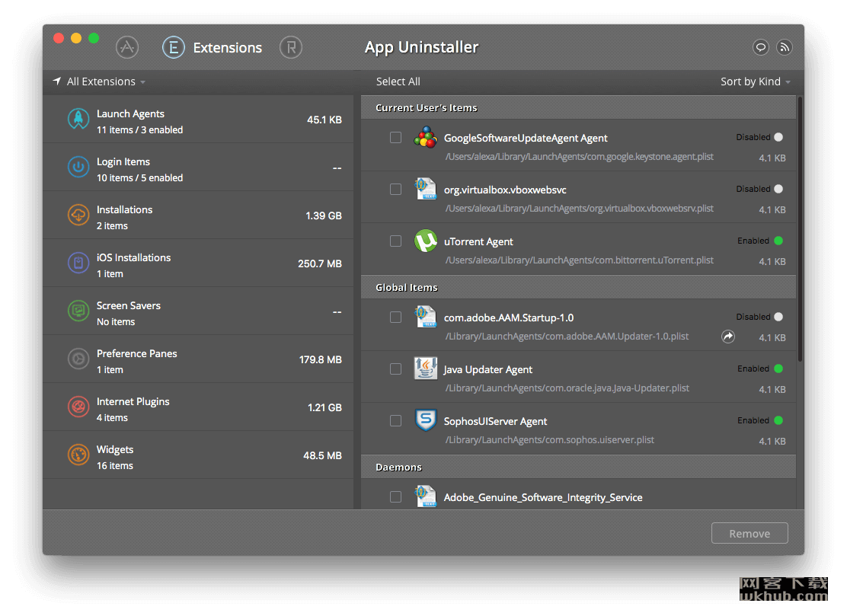847x616 pixels.
Task: Click the Daemons section header
Action: pos(579,468)
